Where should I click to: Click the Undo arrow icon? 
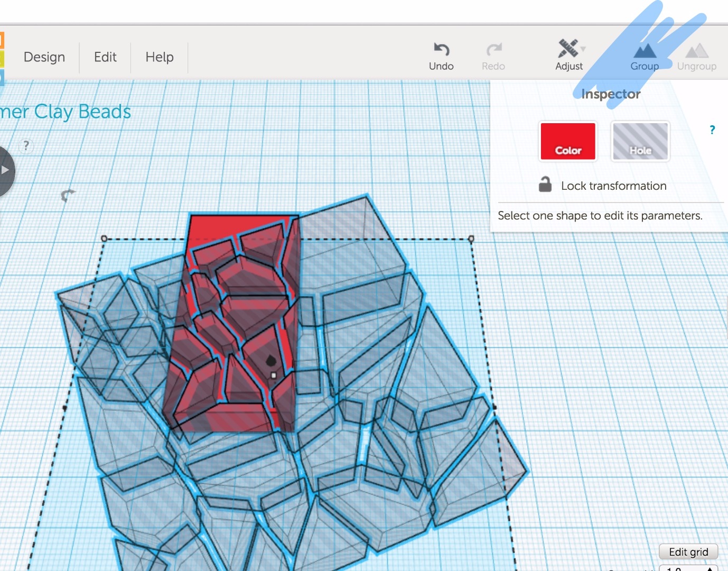click(441, 49)
